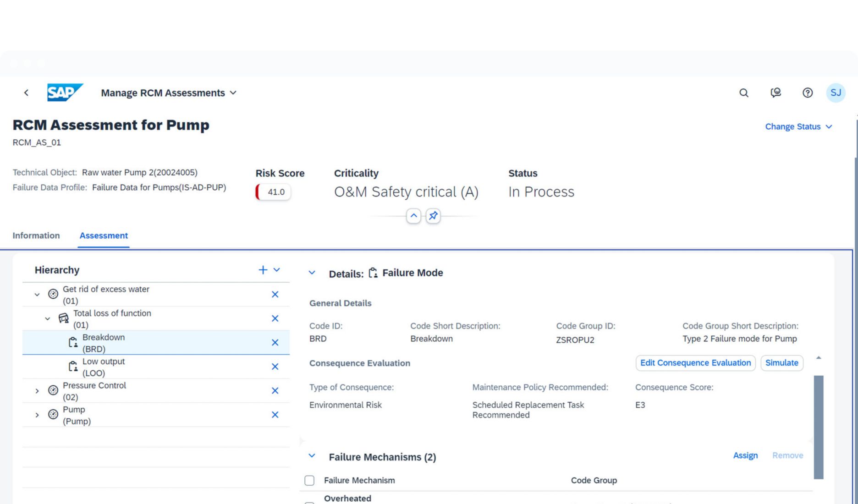Collapse the Failure Mechanisms section
The image size is (858, 504).
click(x=312, y=456)
